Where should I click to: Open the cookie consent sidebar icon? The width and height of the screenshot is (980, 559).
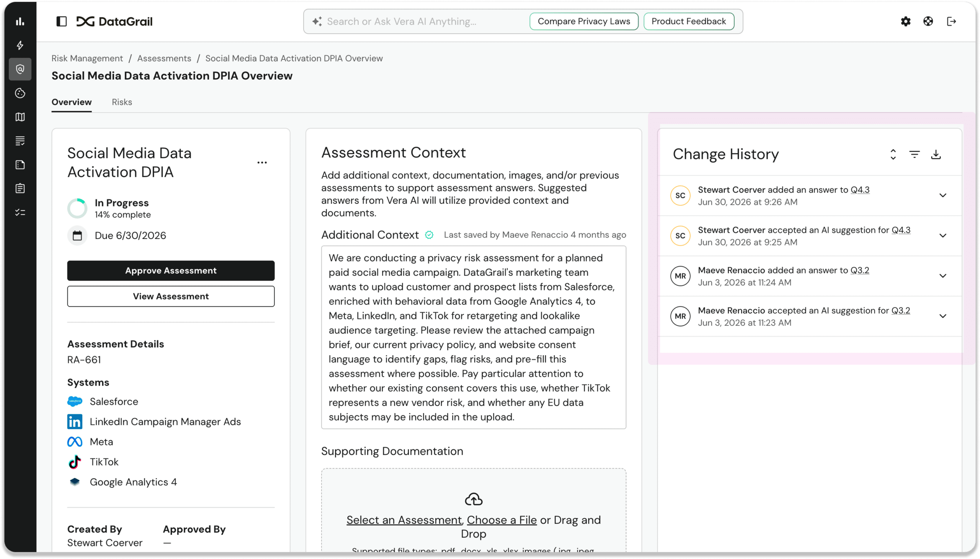pos(20,93)
